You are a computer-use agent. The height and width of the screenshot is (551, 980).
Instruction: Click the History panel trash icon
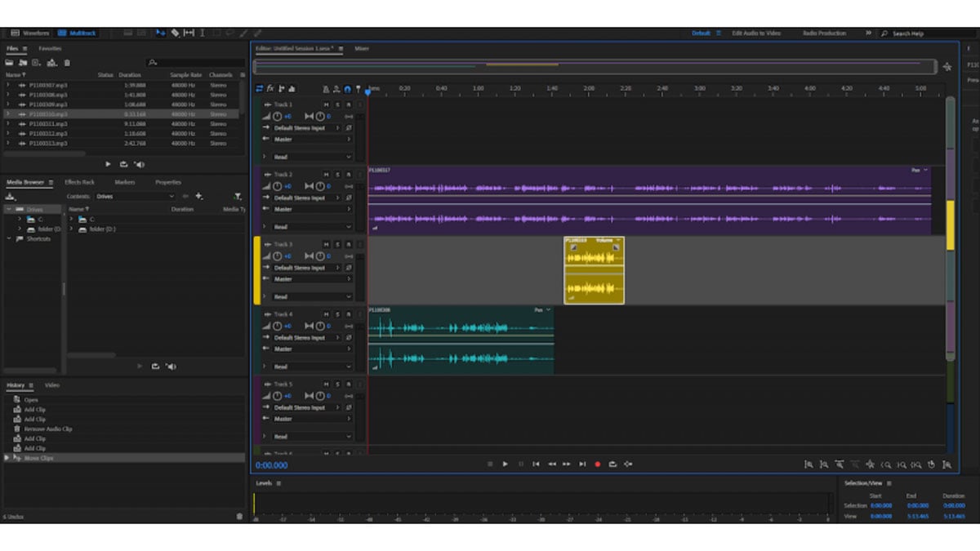click(239, 516)
